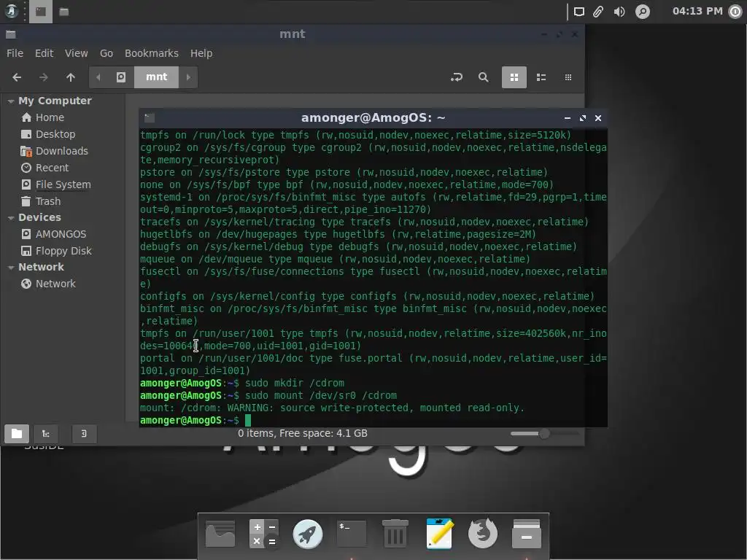Viewport: 747px width, 560px height.
Task: Open Home in the sidebar
Action: tap(50, 117)
